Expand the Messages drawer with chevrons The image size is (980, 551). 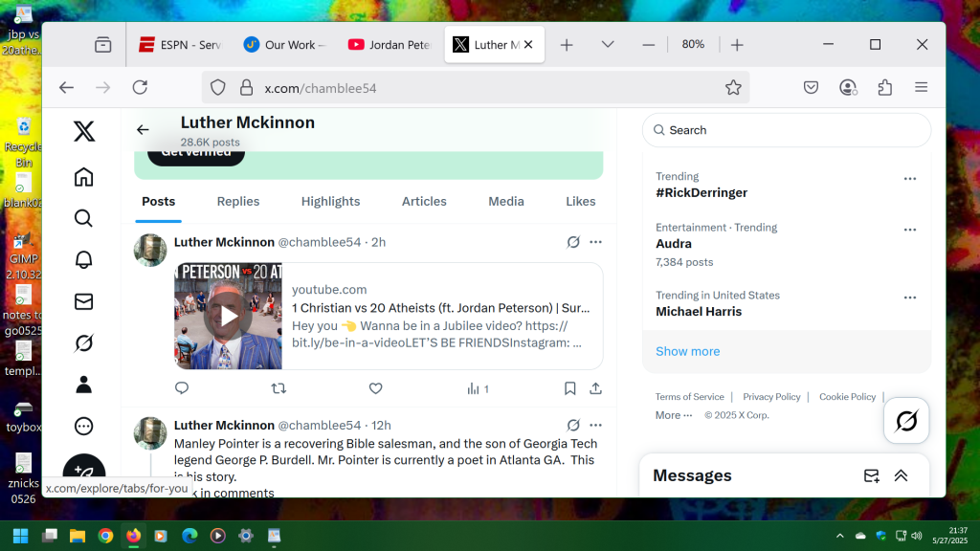click(x=901, y=475)
